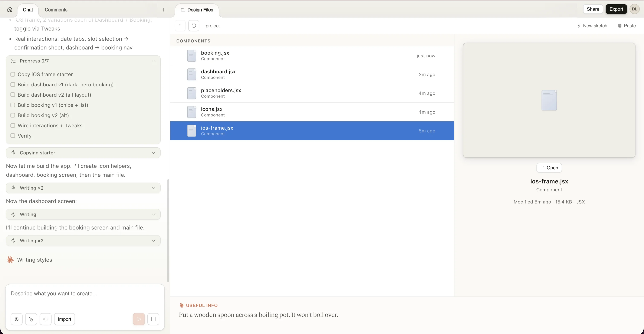Switch to the Comments tab
The height and width of the screenshot is (334, 644).
56,10
